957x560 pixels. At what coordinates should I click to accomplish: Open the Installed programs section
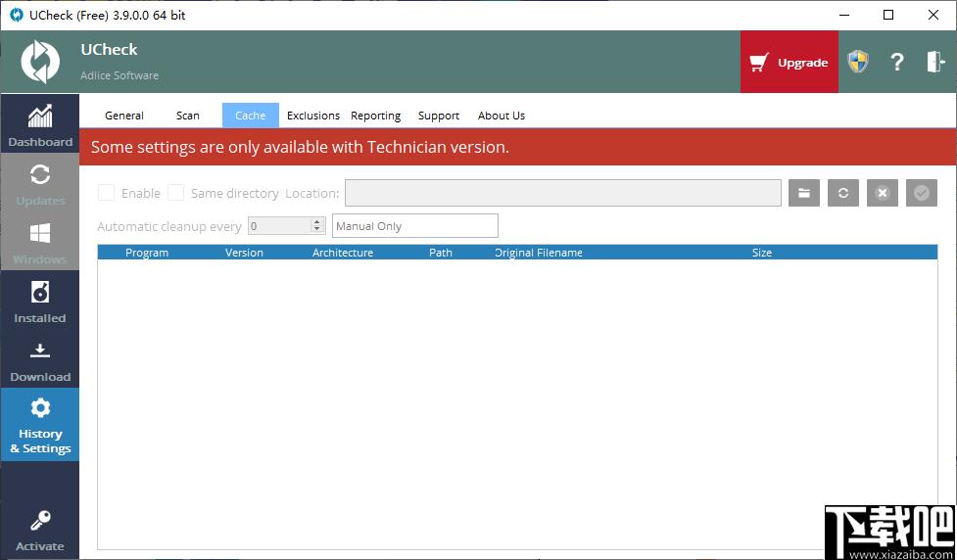pos(40,300)
